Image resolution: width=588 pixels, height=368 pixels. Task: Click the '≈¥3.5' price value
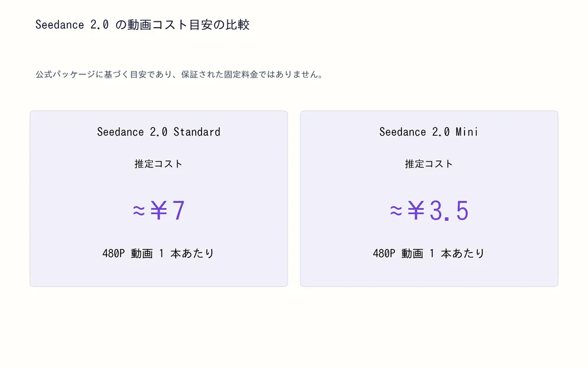pyautogui.click(x=429, y=210)
